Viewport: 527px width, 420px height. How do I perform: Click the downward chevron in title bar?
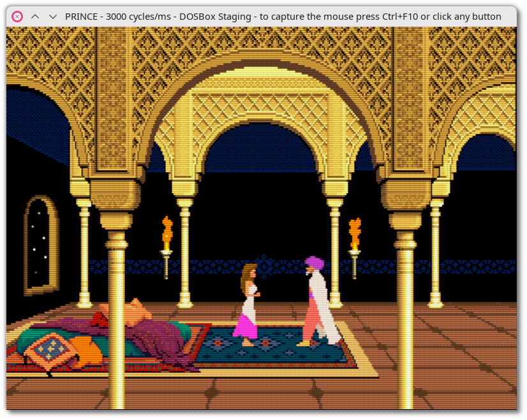[x=53, y=17]
